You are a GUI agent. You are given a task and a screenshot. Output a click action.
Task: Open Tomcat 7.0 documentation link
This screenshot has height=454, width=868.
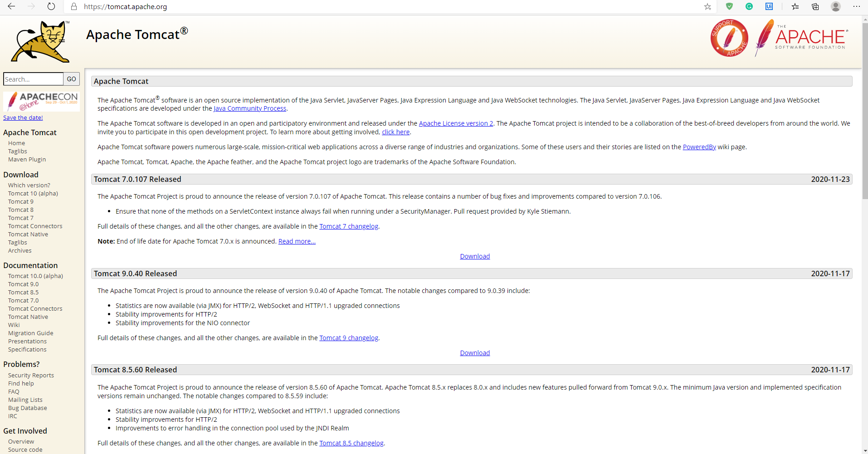point(24,300)
